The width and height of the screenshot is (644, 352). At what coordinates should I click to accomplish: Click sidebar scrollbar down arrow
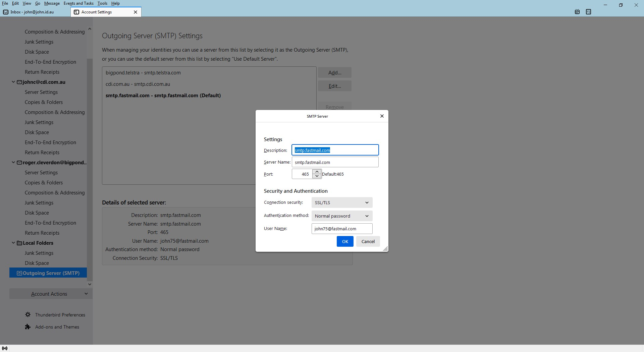click(x=90, y=284)
